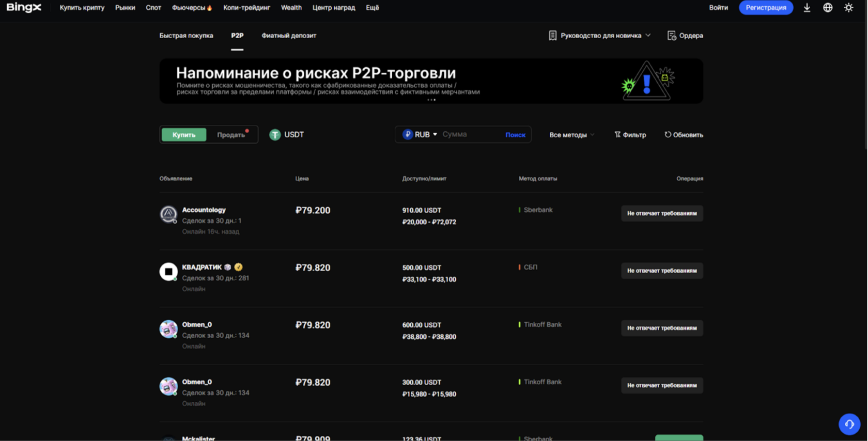Open the support chat headset button
The image size is (868, 441).
click(849, 424)
